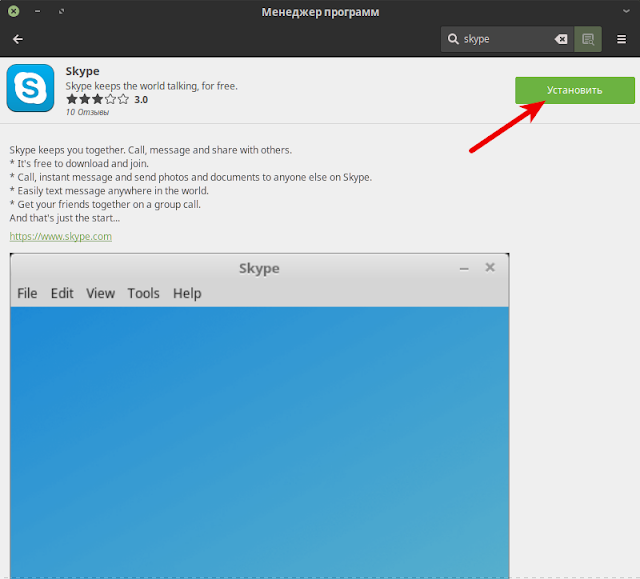Click File in the screenshot menu
This screenshot has height=579, width=640.
pos(27,293)
